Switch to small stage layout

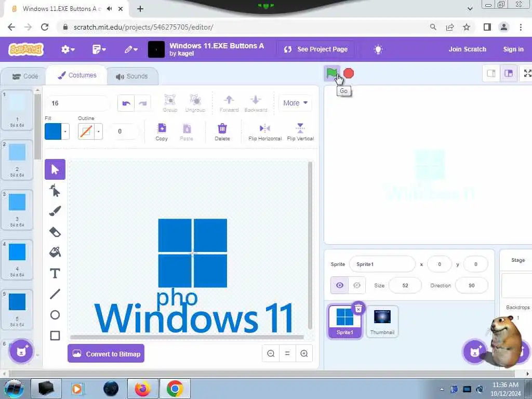point(491,73)
